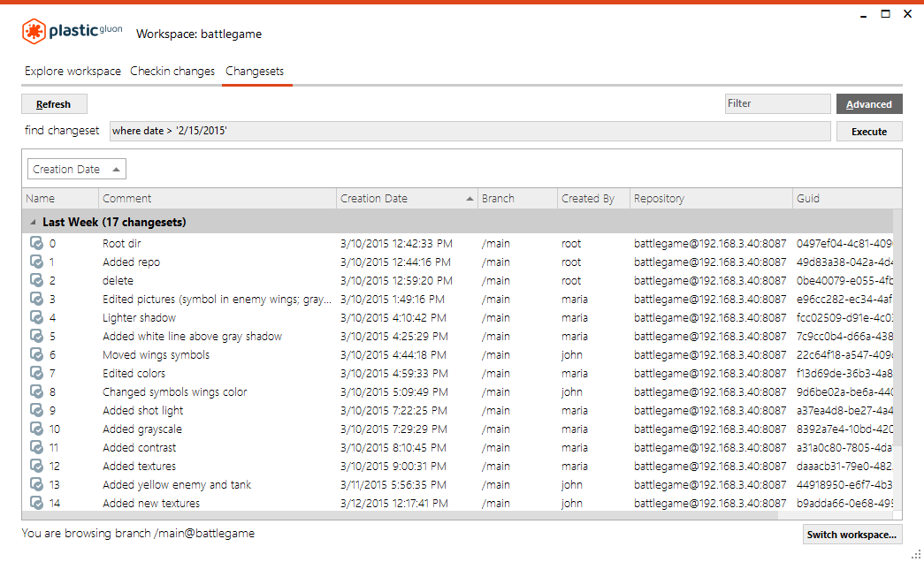Click the changeset icon for changeset 8

36,391
